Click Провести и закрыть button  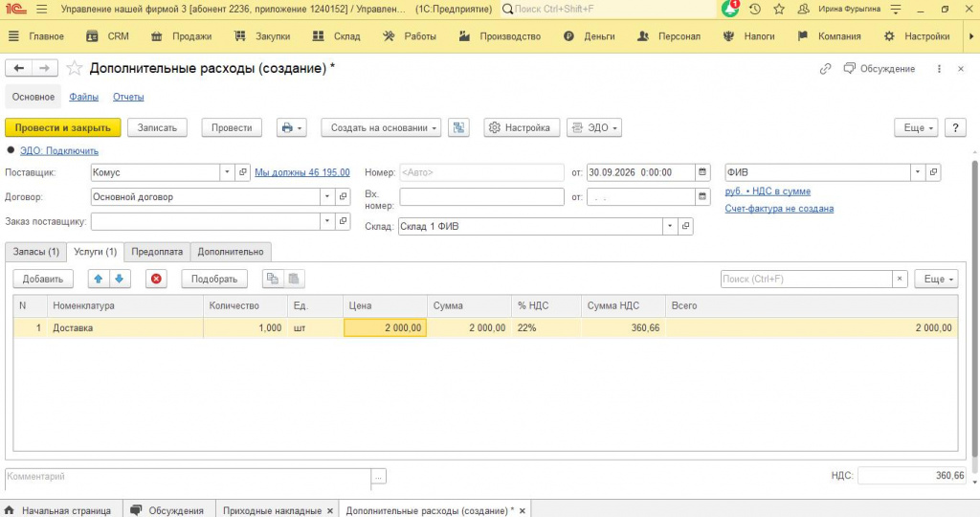point(62,127)
